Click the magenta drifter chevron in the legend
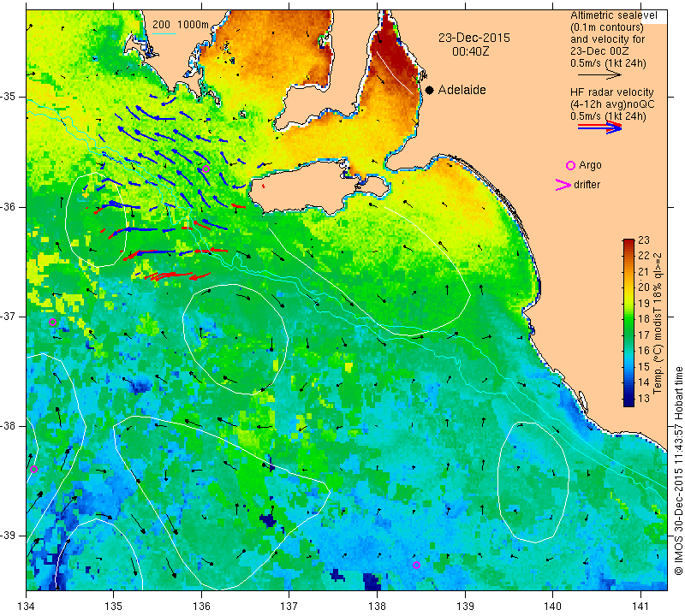The image size is (685, 616). point(563,185)
